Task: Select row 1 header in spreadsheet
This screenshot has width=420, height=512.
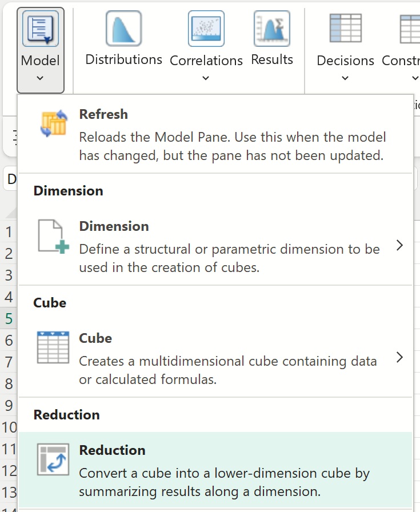Action: point(9,231)
